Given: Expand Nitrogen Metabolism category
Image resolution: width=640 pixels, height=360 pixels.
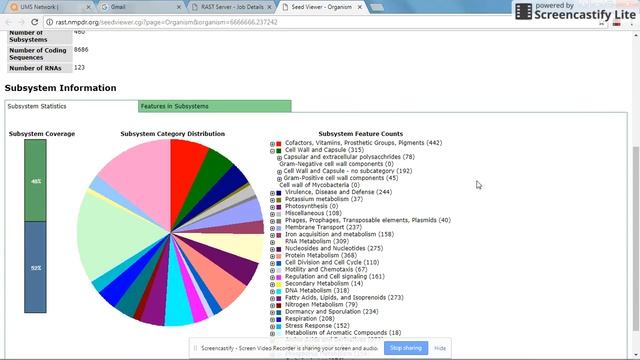Looking at the screenshot, I should coord(272,306).
